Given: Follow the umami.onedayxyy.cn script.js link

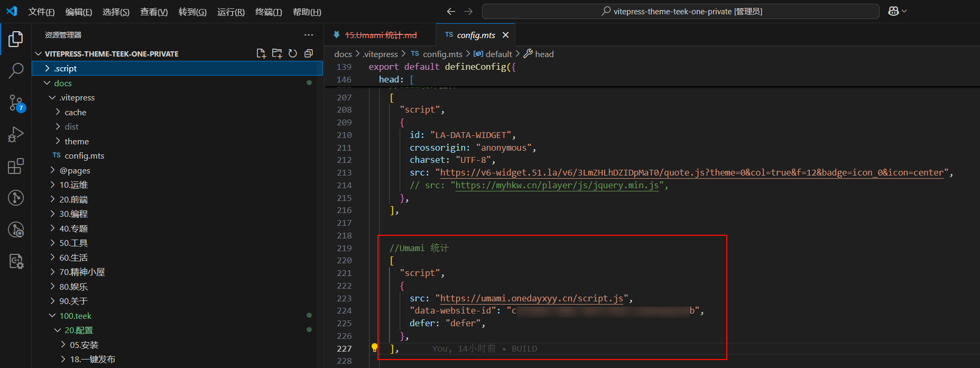Looking at the screenshot, I should (532, 298).
